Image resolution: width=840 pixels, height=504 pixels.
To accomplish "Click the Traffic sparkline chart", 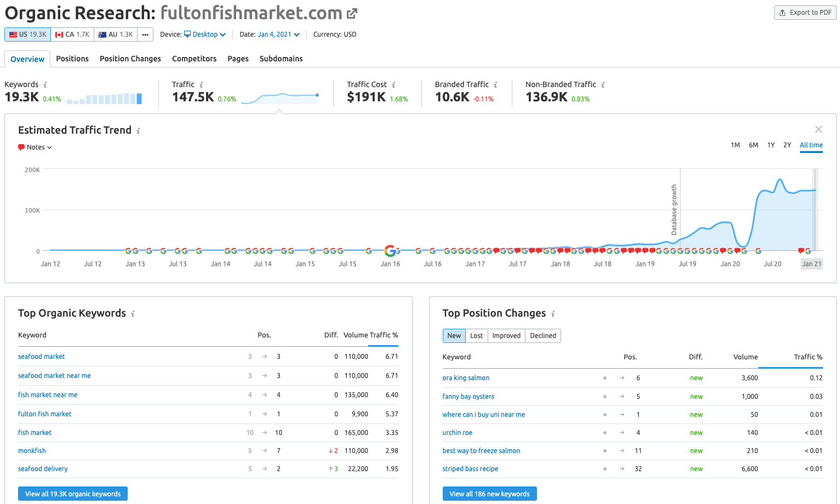I will tap(280, 98).
